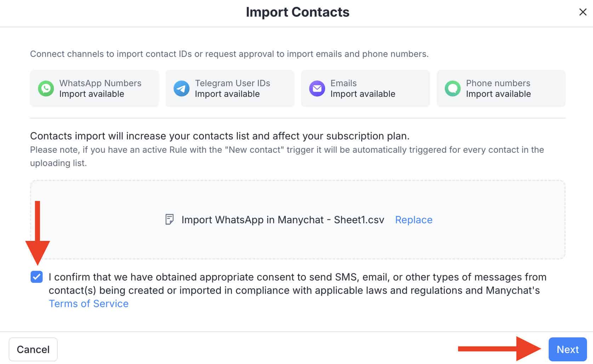The width and height of the screenshot is (593, 364).
Task: Click the Replace link for uploaded file
Action: (x=414, y=220)
